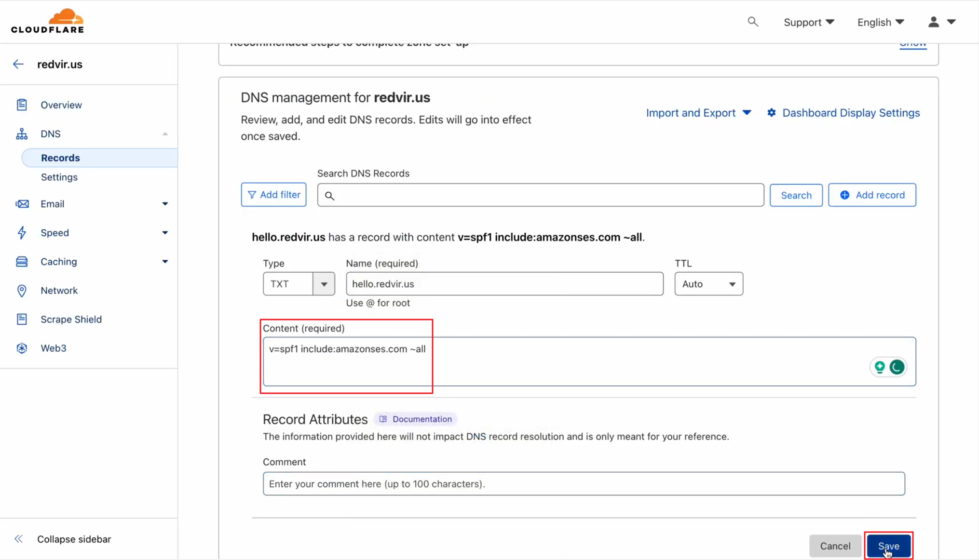Click the Add filter button
The height and width of the screenshot is (560, 979).
[273, 195]
